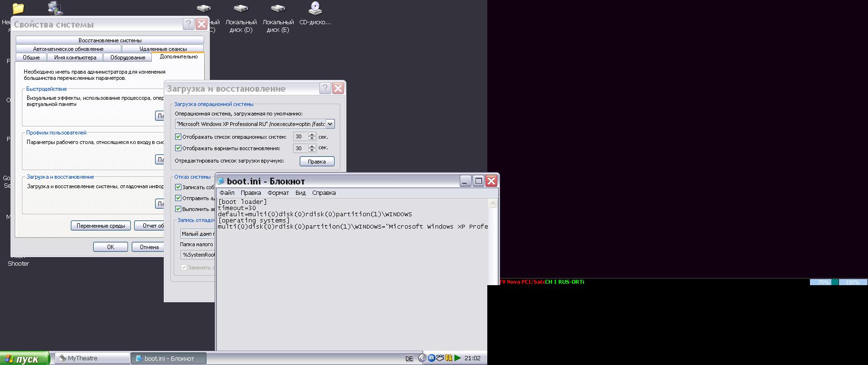Open the Start (пуск) menu
Image resolution: width=868 pixels, height=365 pixels.
click(x=25, y=359)
